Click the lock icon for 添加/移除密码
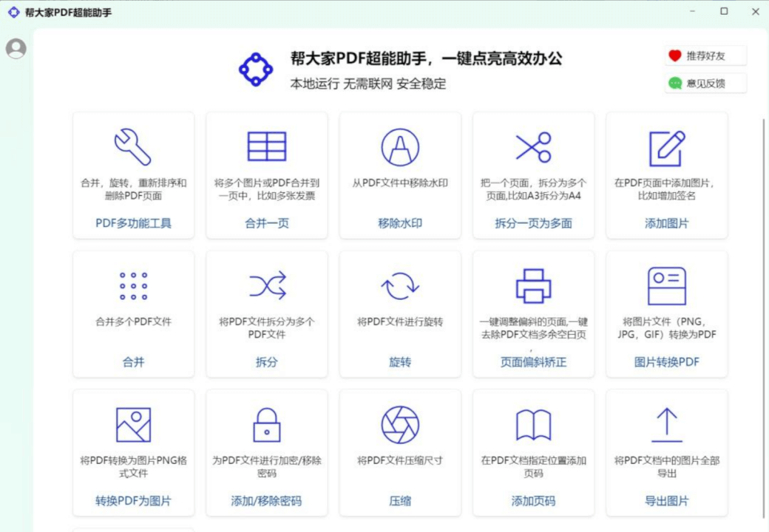The width and height of the screenshot is (769, 532). point(266,423)
